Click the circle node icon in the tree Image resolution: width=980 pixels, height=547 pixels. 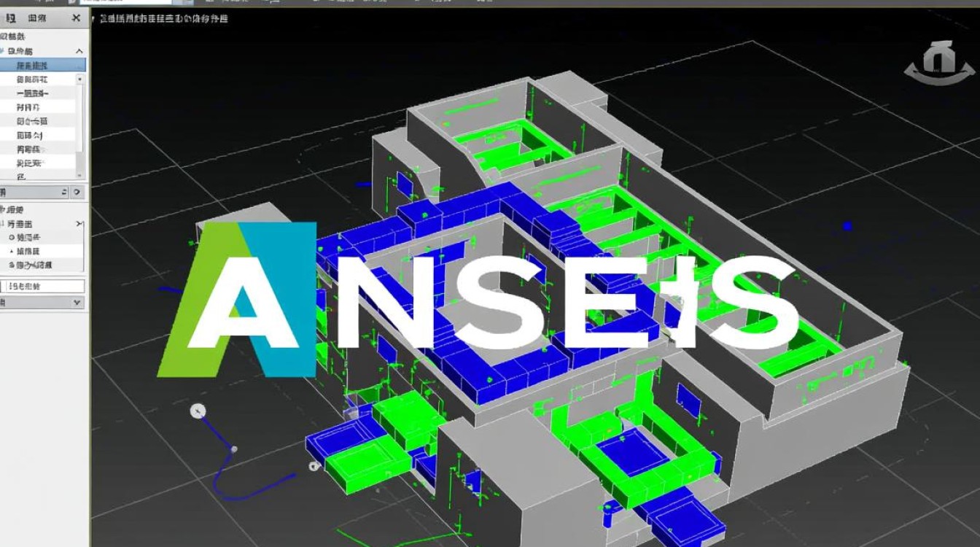tap(12, 236)
